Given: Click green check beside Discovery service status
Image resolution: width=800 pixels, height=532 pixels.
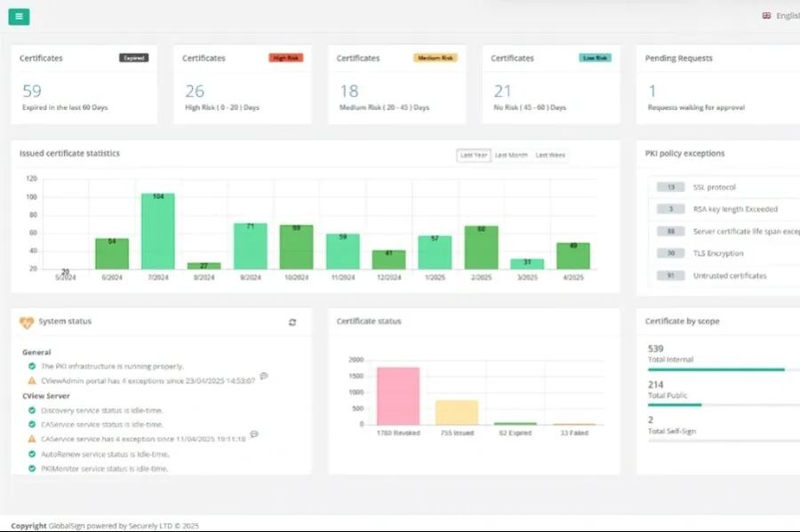Looking at the screenshot, I should (x=32, y=410).
